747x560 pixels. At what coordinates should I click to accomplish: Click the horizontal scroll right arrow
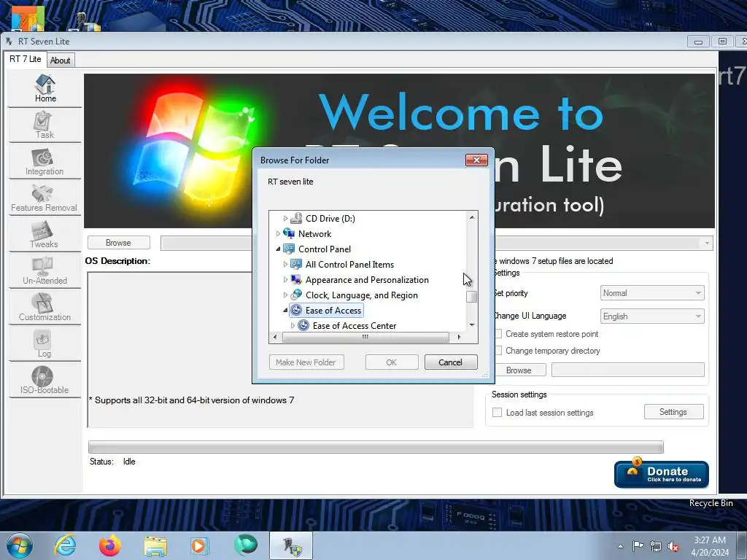tap(459, 337)
